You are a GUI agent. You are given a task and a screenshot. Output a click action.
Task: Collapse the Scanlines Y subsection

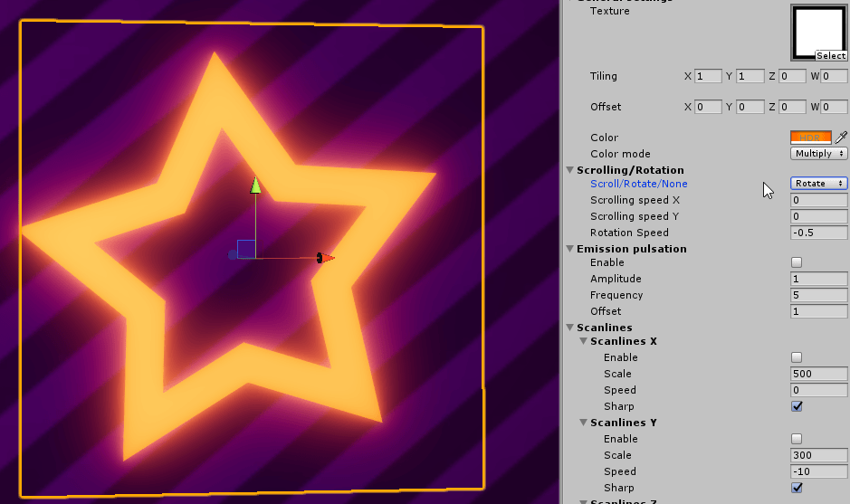click(583, 423)
